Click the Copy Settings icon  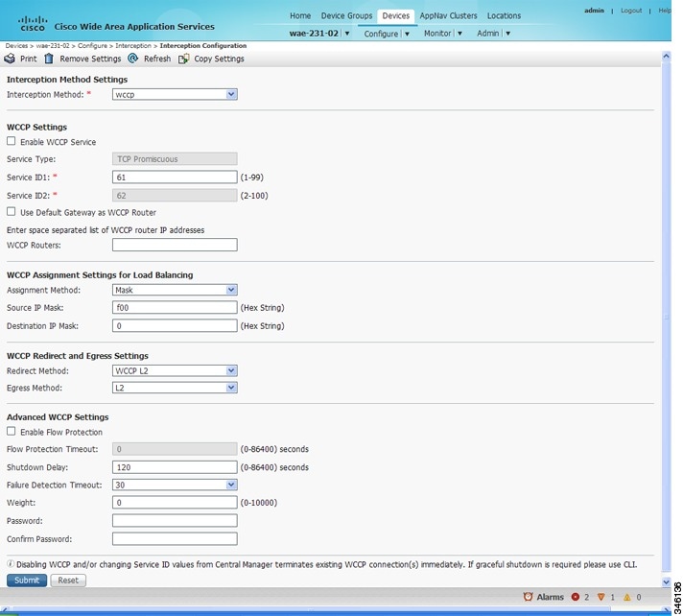click(183, 59)
